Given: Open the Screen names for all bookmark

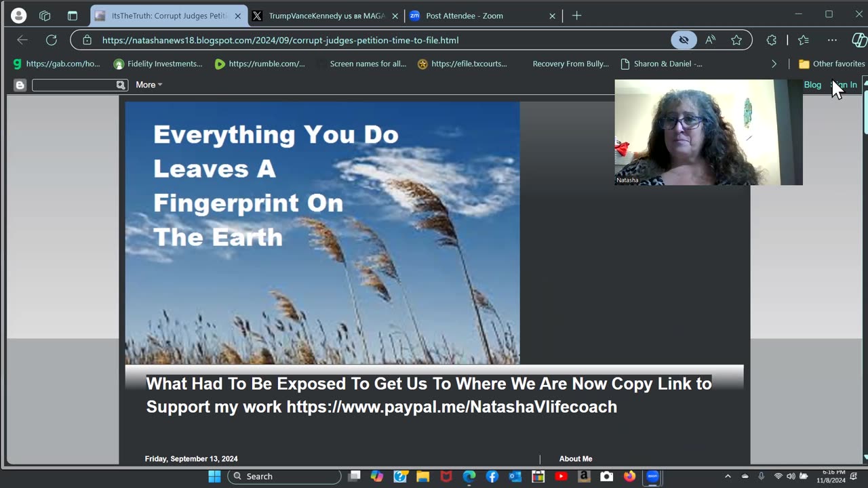Looking at the screenshot, I should click(361, 64).
